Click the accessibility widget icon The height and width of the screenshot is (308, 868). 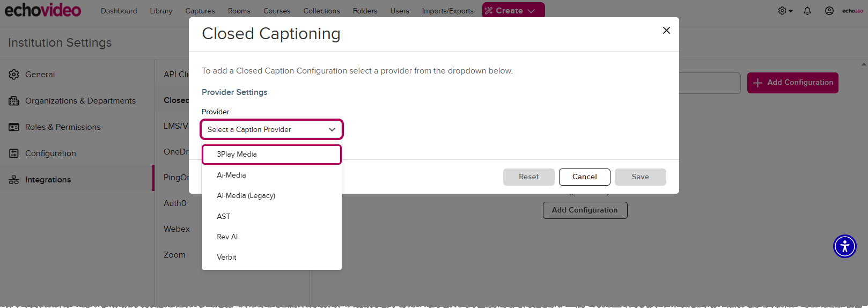[x=844, y=246]
